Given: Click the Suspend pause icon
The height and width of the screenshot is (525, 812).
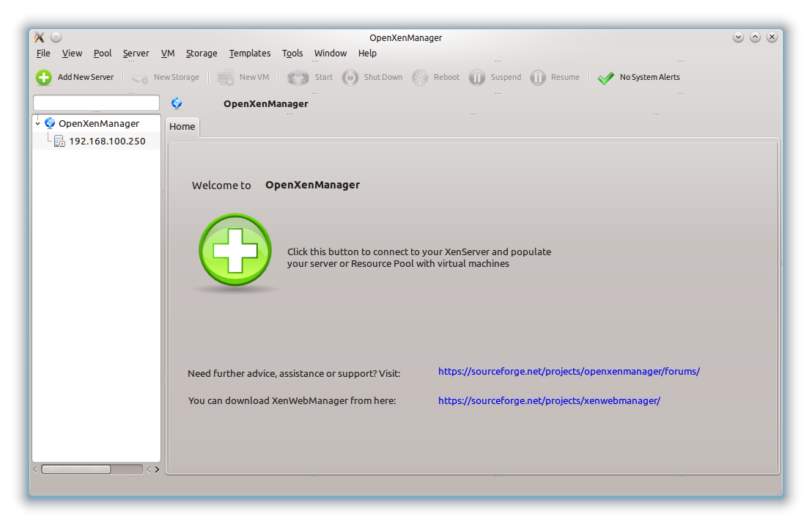Looking at the screenshot, I should (x=477, y=78).
